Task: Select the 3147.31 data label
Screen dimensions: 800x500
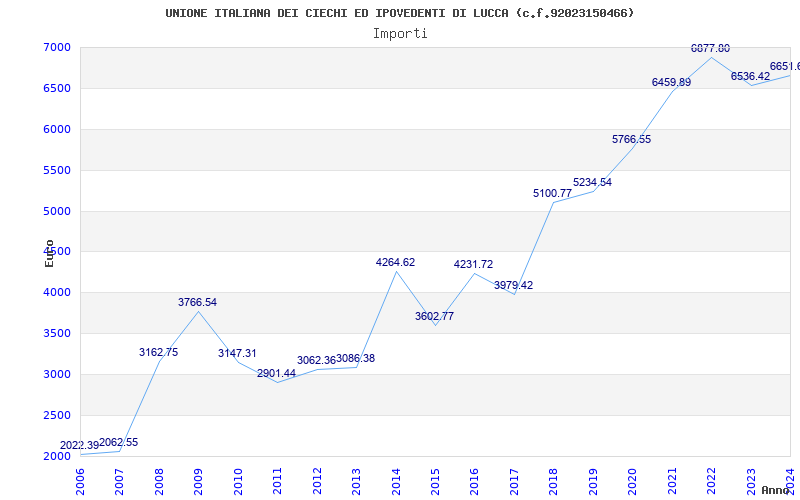Action: (237, 353)
